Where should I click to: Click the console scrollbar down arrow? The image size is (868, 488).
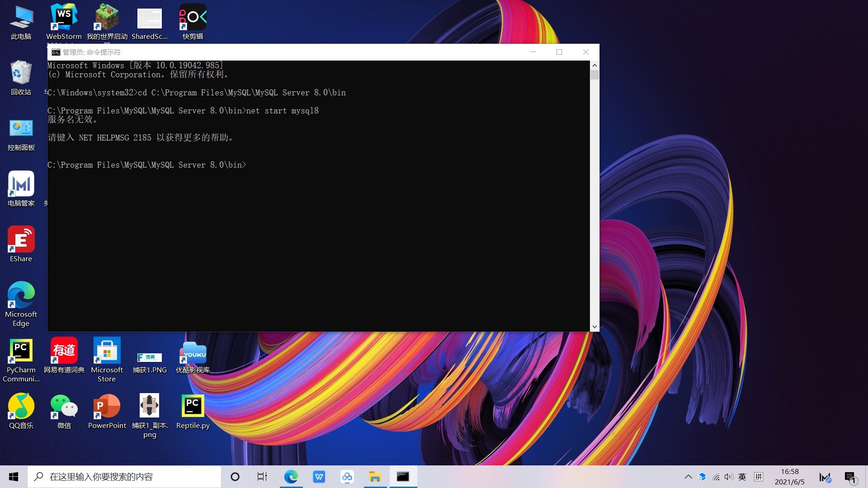[594, 327]
